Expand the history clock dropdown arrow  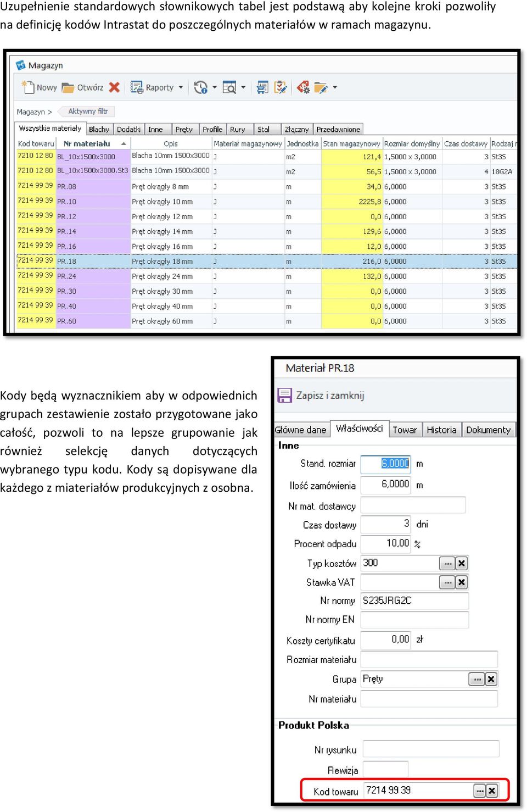(x=215, y=87)
